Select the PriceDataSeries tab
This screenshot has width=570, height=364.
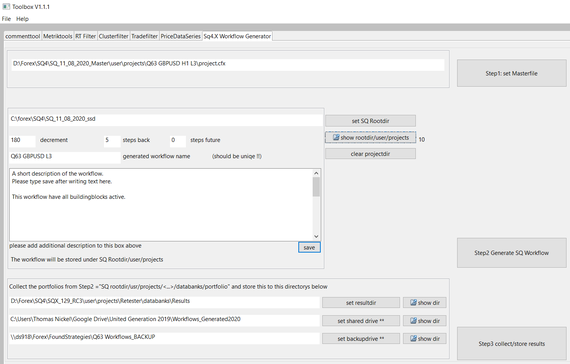181,36
